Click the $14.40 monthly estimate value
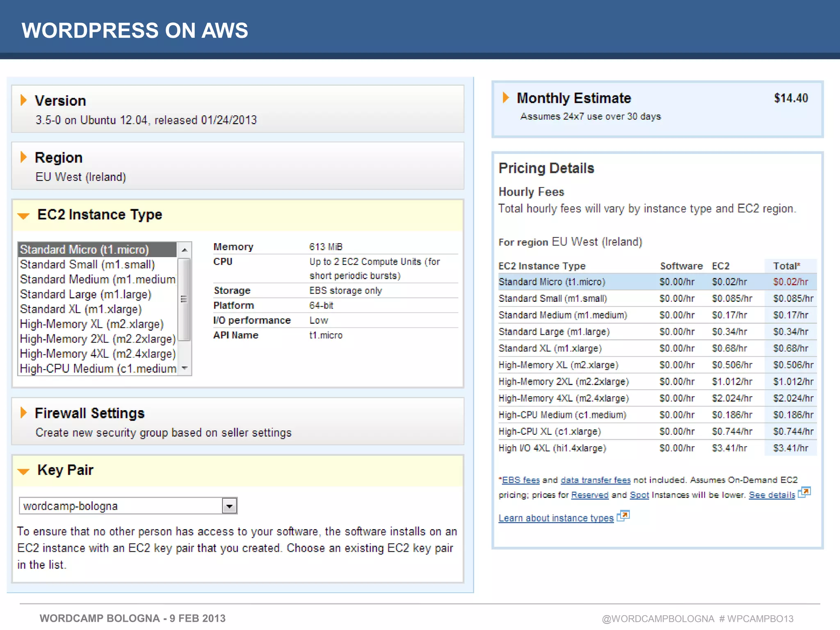The width and height of the screenshot is (840, 630). click(791, 98)
